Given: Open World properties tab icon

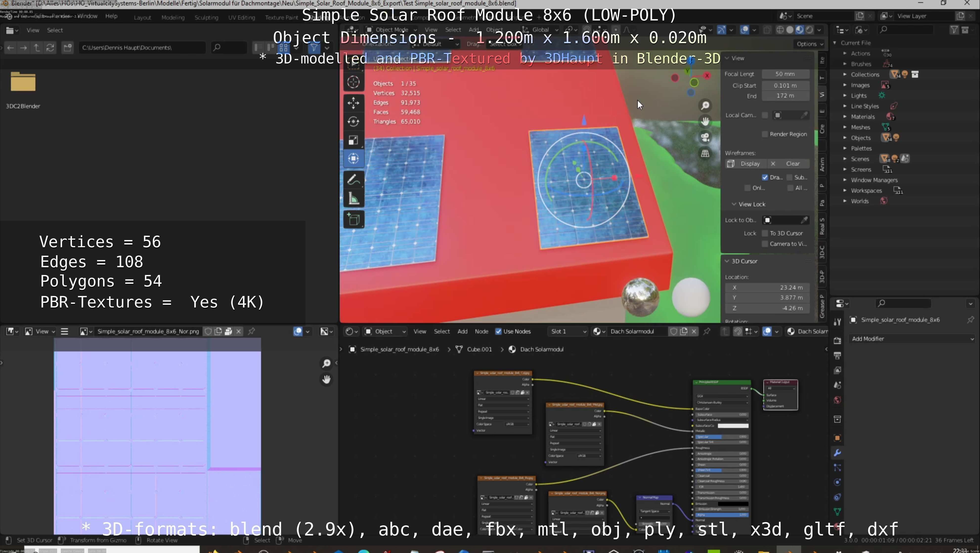Looking at the screenshot, I should pyautogui.click(x=837, y=400).
